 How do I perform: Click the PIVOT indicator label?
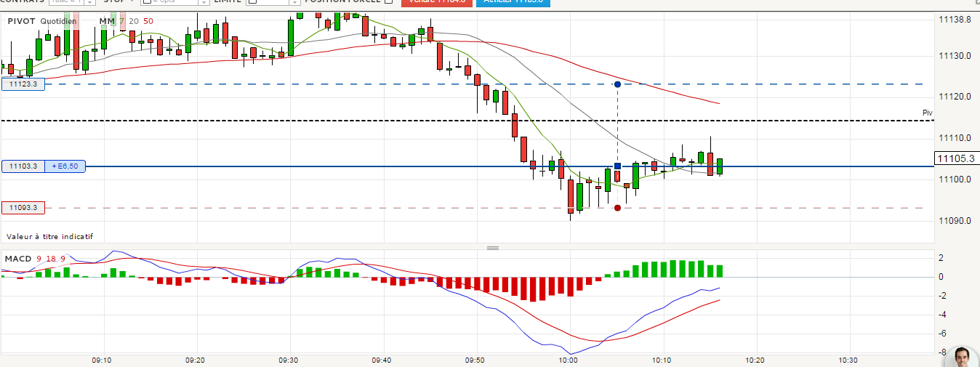tap(21, 21)
